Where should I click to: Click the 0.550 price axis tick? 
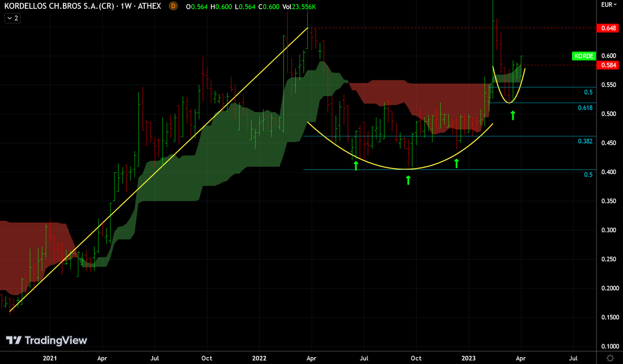pyautogui.click(x=608, y=85)
